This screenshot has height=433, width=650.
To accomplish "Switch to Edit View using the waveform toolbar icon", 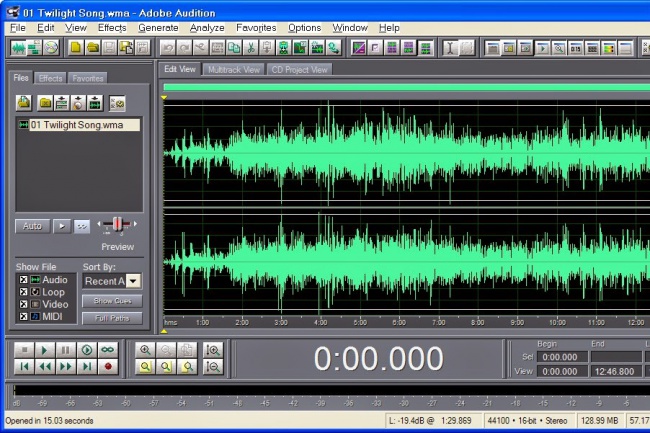I will tap(18, 48).
